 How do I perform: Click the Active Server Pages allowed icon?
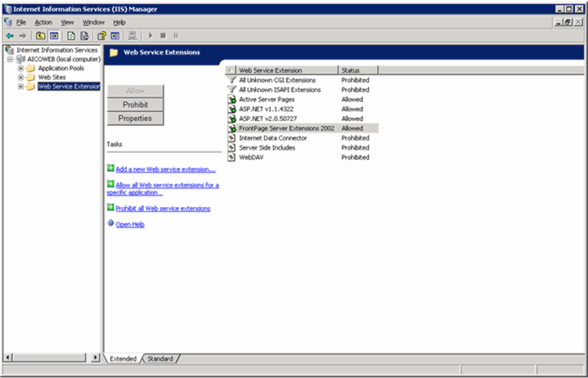[231, 99]
